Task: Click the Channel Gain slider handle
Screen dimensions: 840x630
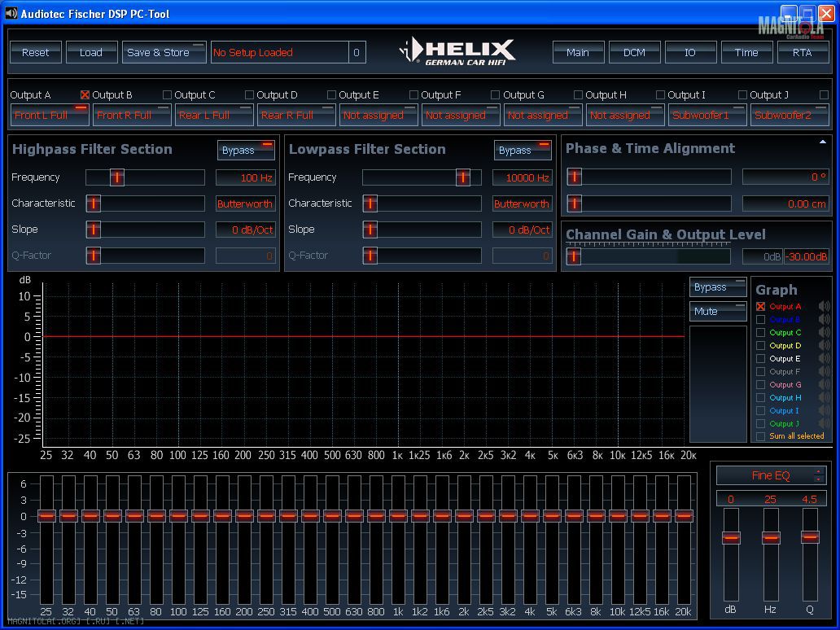Action: pos(574,256)
